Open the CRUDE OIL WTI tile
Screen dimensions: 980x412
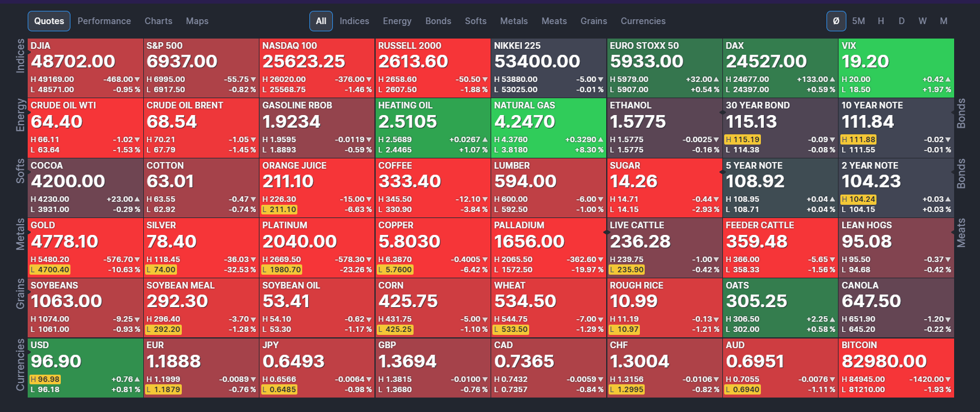(x=85, y=128)
